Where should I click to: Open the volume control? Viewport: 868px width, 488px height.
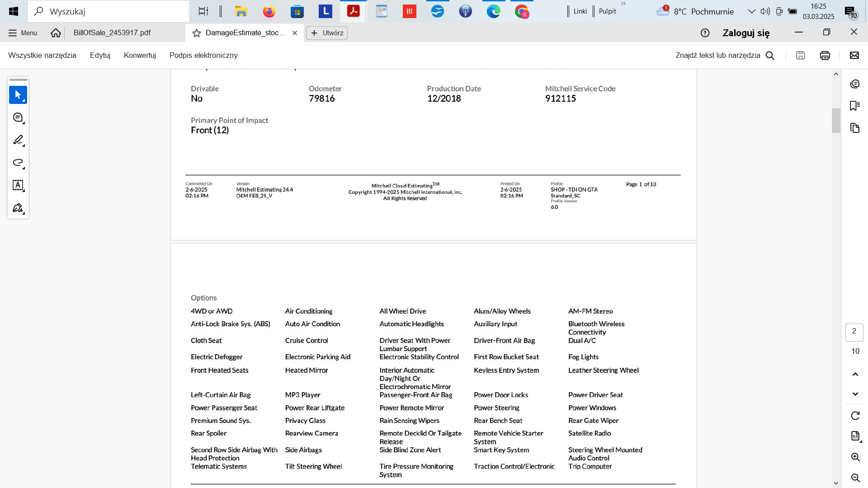765,11
